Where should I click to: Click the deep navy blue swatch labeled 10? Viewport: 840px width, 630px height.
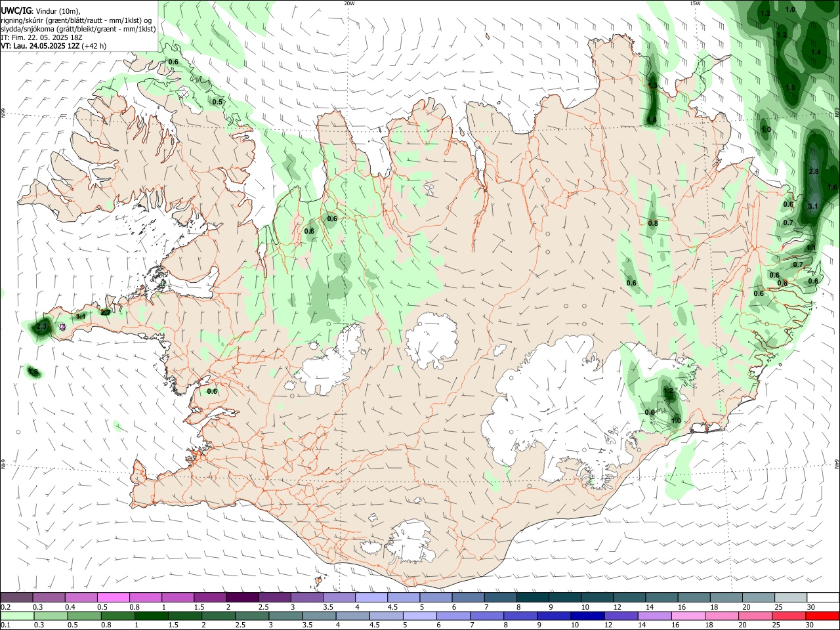[x=587, y=616]
